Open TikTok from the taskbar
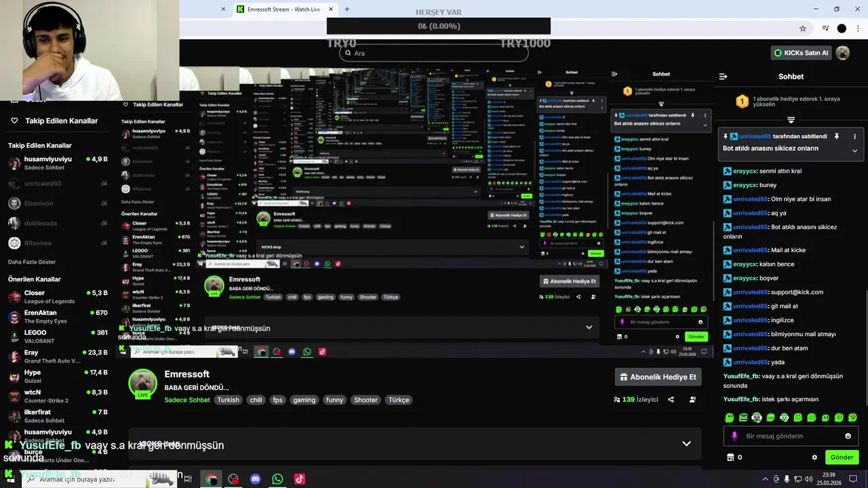This screenshot has height=488, width=868. (299, 479)
